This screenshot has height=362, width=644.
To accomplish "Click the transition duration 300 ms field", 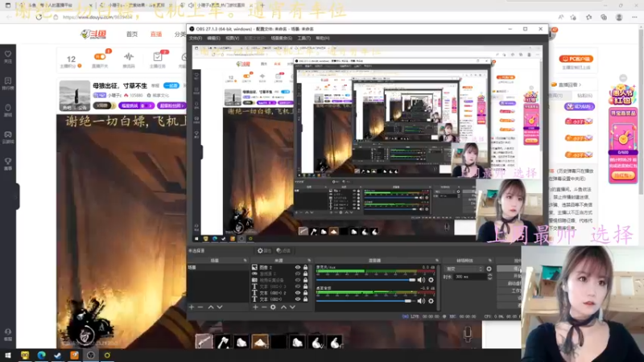I will click(x=470, y=277).
